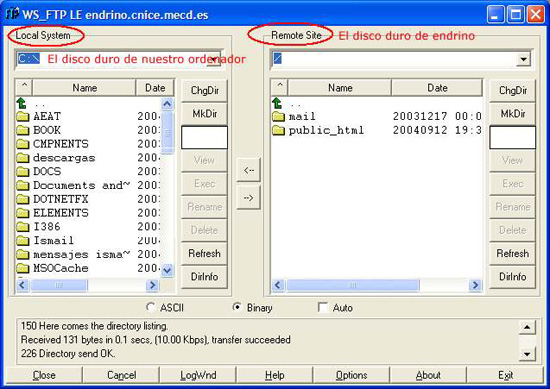The width and height of the screenshot is (550, 389).
Task: Click log pane down arrow button
Action: click(527, 354)
